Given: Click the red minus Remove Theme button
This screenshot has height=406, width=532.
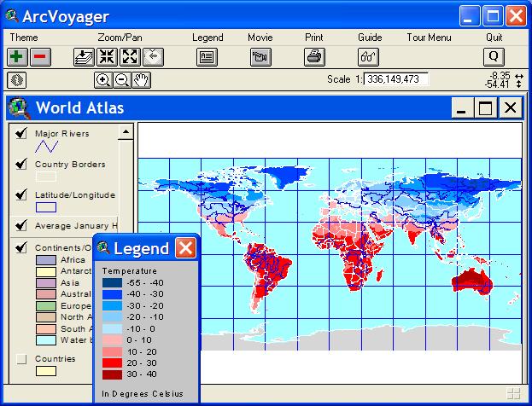Looking at the screenshot, I should click(x=40, y=57).
